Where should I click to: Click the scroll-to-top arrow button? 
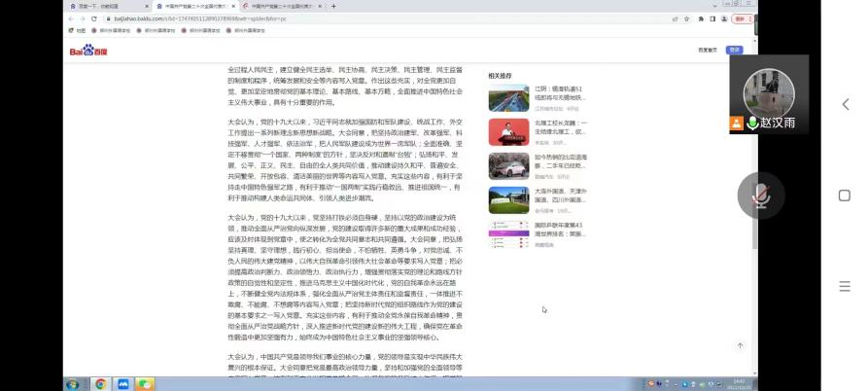[x=740, y=345]
